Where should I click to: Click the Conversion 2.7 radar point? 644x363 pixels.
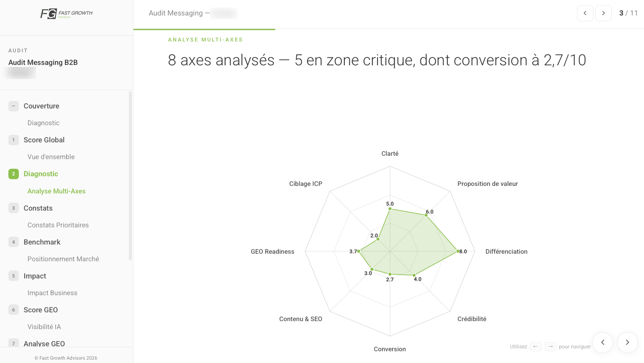(390, 274)
